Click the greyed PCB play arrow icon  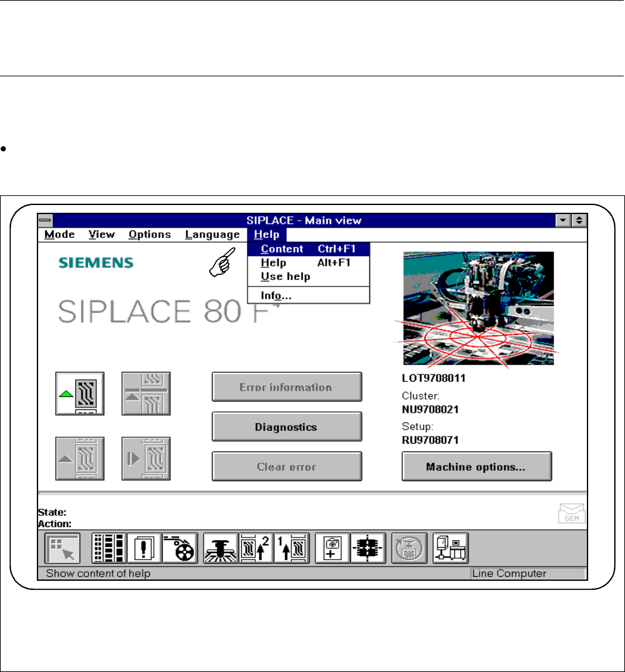pos(146,459)
